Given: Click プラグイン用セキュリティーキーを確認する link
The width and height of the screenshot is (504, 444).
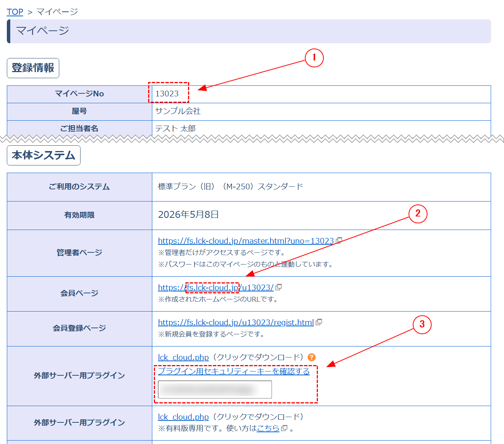Looking at the screenshot, I should pos(234,371).
